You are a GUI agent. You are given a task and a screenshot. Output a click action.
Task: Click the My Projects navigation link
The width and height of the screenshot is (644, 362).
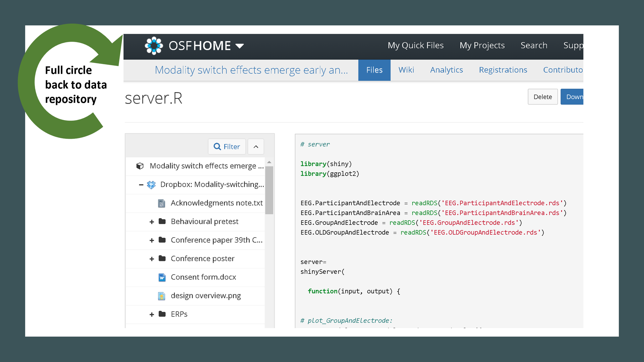(482, 45)
